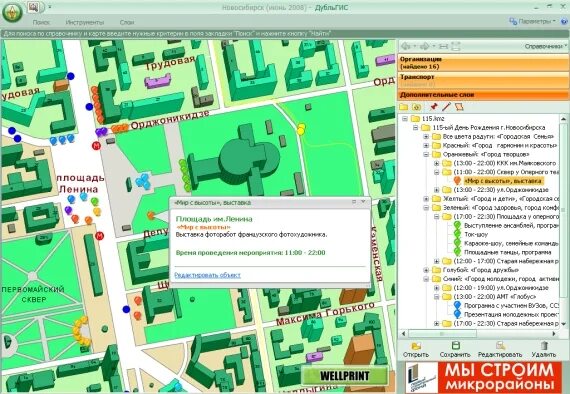Open the Параметры dropdown
The height and width of the screenshot is (394, 570).
533,21
